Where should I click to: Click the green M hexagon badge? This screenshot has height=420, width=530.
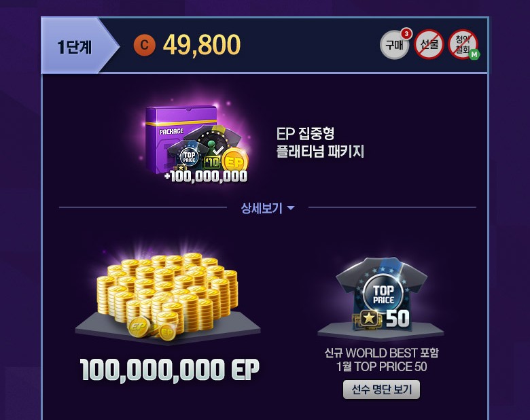pos(474,54)
